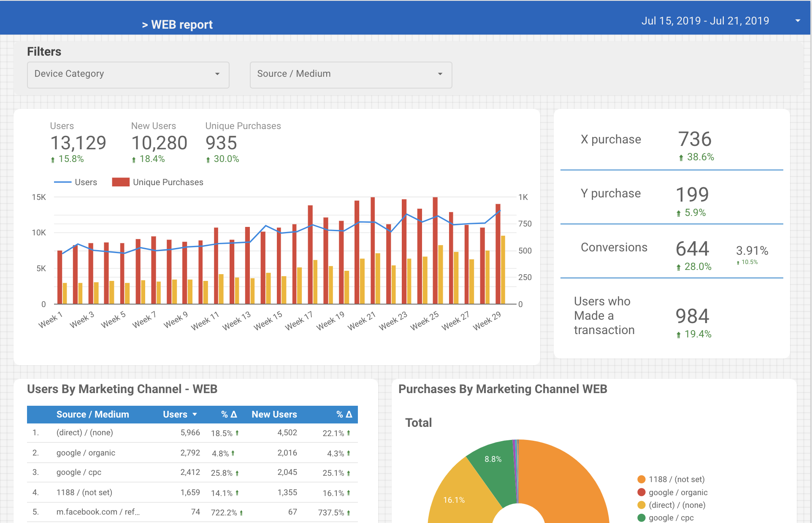Click the google / cpc green legend dot
Screen dimensions: 812x523
pos(641,518)
